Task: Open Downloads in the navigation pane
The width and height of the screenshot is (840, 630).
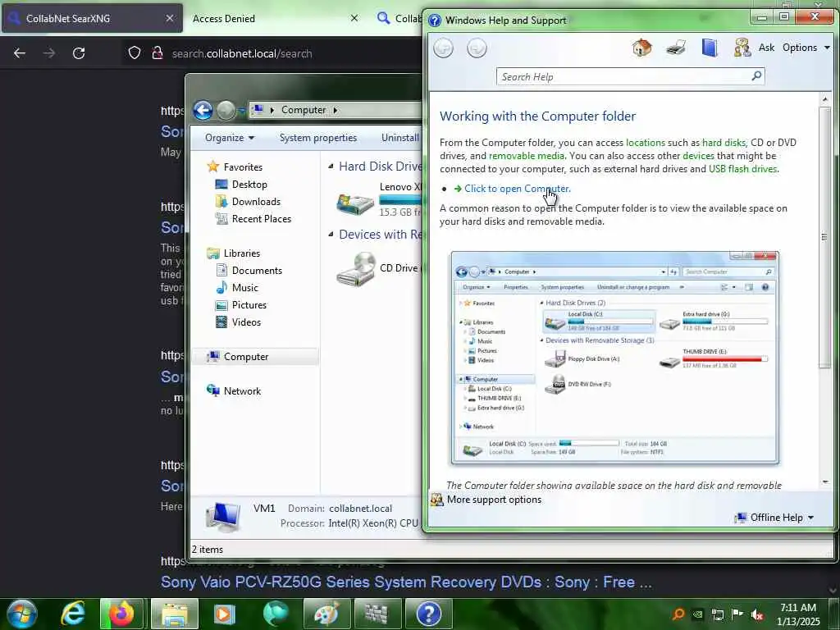Action: point(256,202)
